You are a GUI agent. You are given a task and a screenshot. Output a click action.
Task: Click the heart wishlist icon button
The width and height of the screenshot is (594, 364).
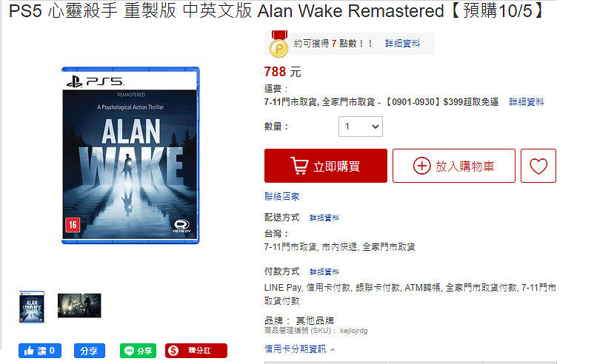tap(538, 166)
